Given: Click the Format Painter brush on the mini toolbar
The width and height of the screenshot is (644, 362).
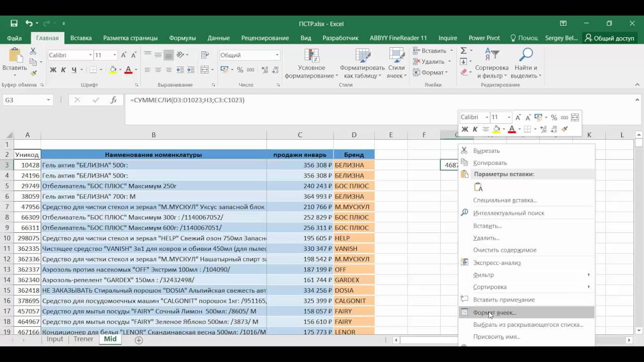Looking at the screenshot, I should (x=565, y=129).
